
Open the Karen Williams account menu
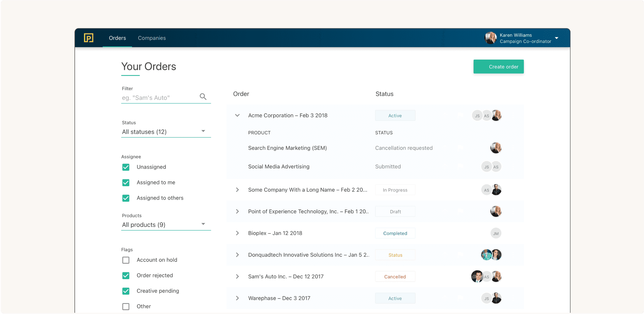(556, 38)
